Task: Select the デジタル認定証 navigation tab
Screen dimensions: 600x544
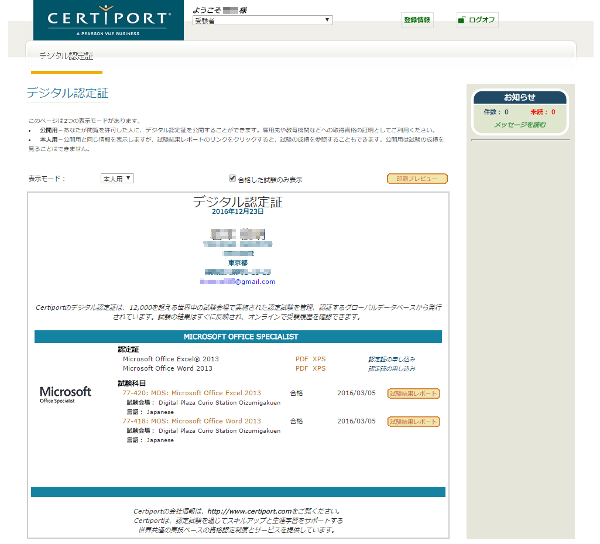Action: point(66,56)
